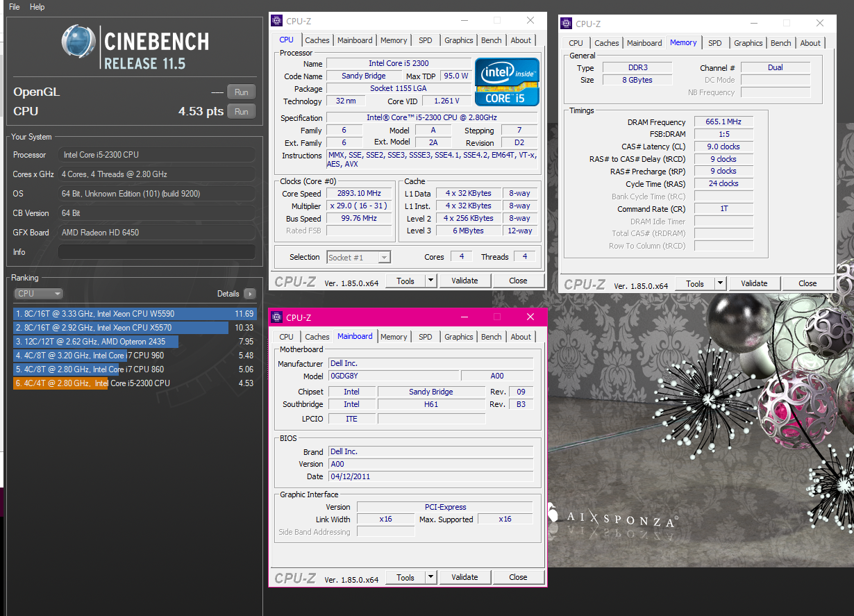
Task: Click CPU name field Intel Core i5 2300
Action: [399, 63]
